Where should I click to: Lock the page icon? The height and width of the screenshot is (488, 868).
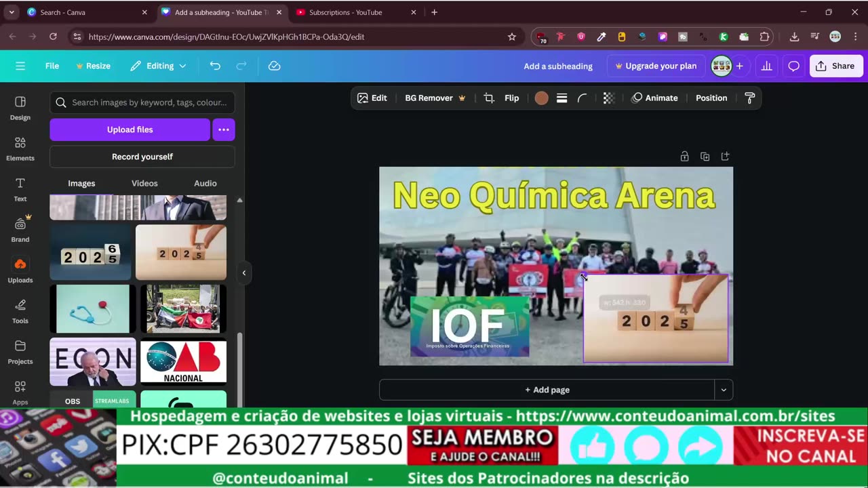(684, 157)
